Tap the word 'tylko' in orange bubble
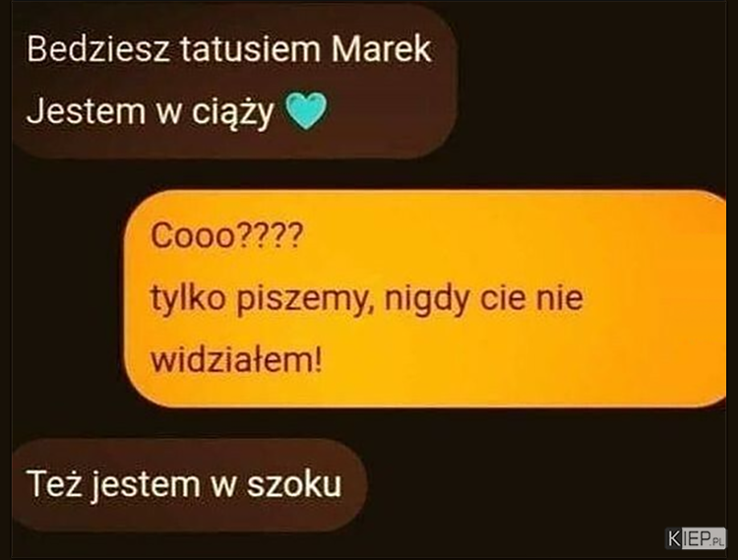The image size is (738, 560). point(188,298)
